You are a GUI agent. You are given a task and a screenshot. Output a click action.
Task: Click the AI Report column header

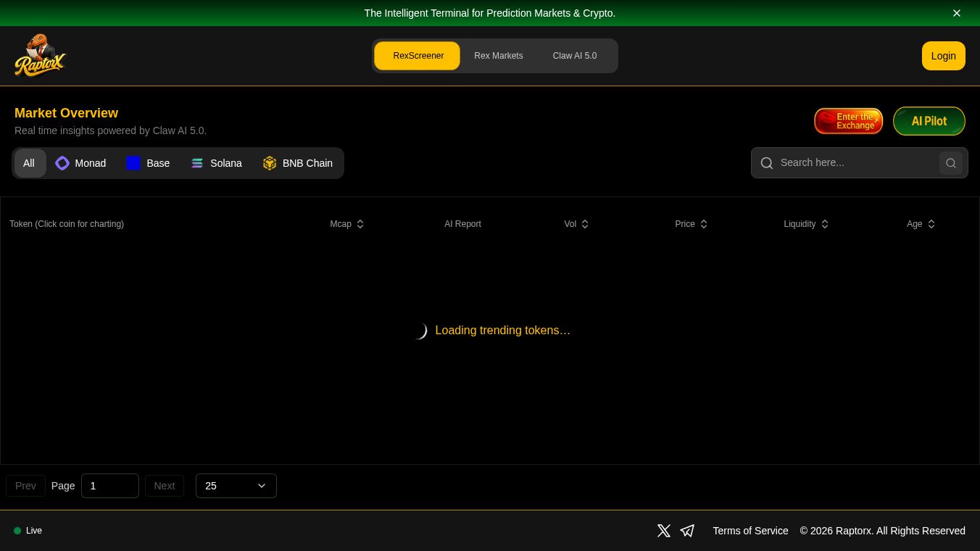(x=462, y=224)
